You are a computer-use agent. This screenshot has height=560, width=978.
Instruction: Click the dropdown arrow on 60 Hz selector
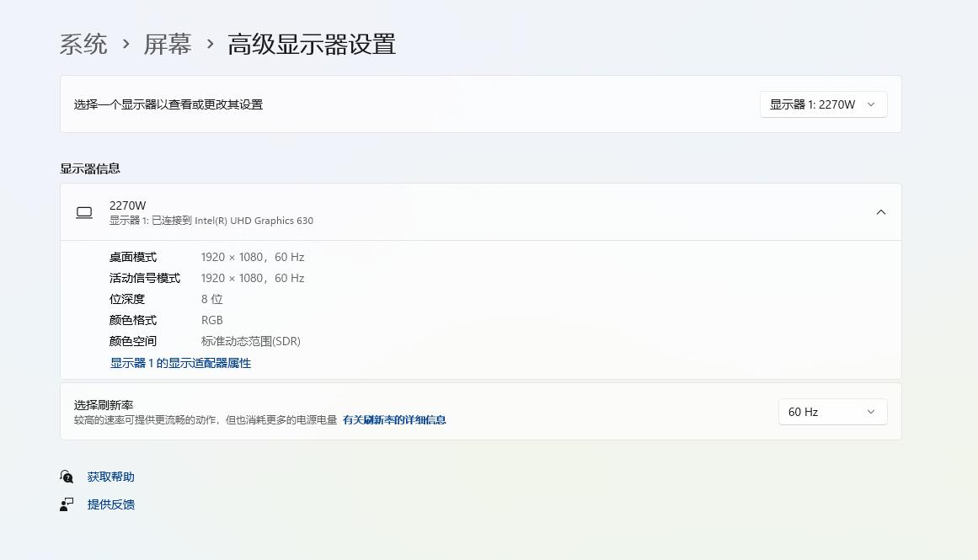pos(871,412)
